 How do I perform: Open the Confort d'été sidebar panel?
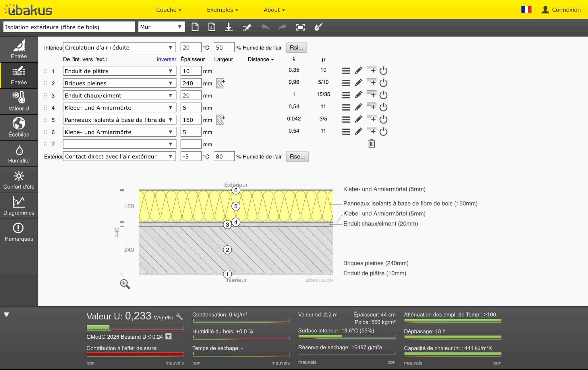(19, 180)
